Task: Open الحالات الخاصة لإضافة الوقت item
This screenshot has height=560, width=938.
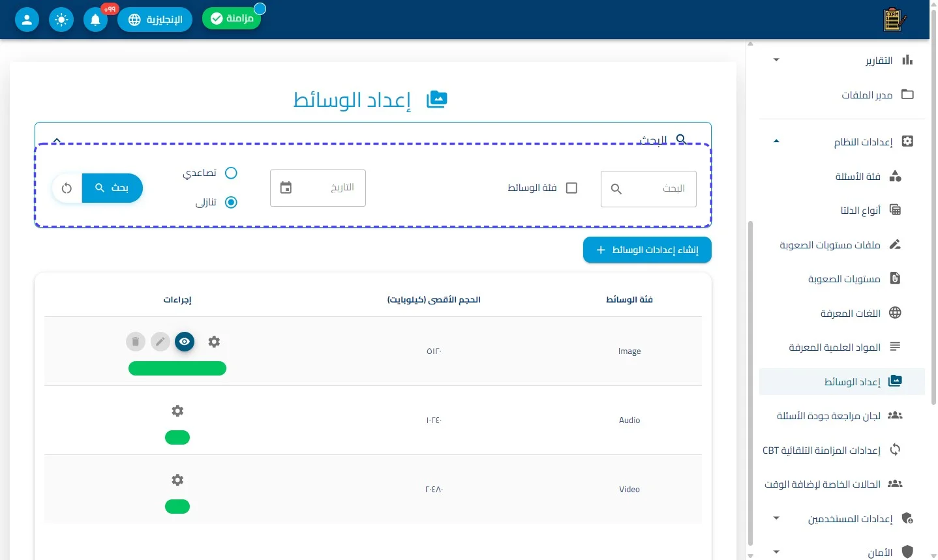Action: 842,484
